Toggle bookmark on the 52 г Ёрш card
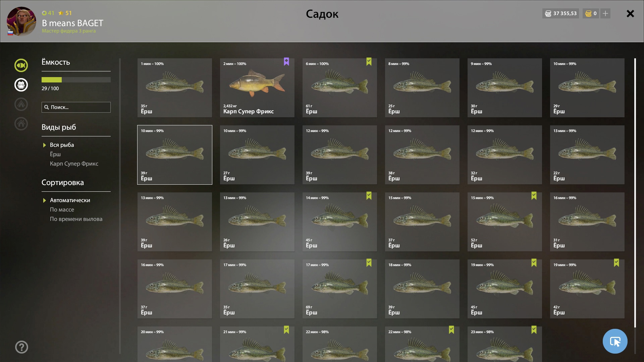Viewport: 644px width, 362px height. 534,196
